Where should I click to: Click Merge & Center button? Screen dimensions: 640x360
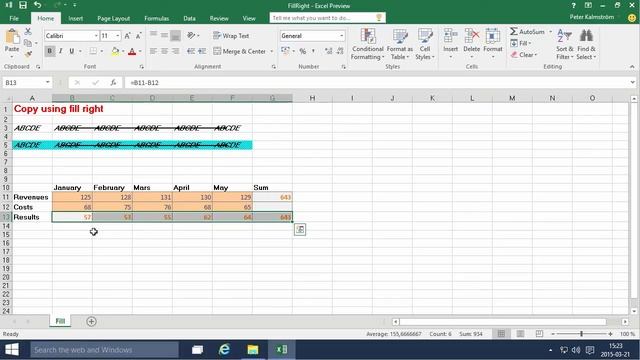240,51
